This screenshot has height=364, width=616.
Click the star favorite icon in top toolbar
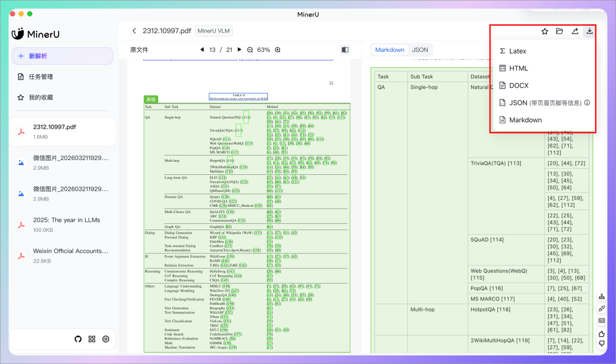pyautogui.click(x=545, y=31)
